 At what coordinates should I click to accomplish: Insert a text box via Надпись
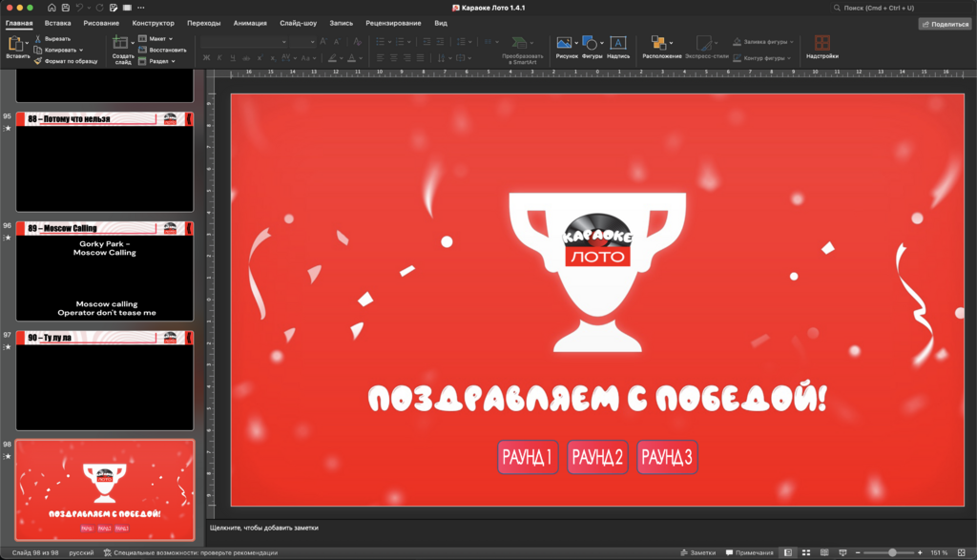coord(617,43)
